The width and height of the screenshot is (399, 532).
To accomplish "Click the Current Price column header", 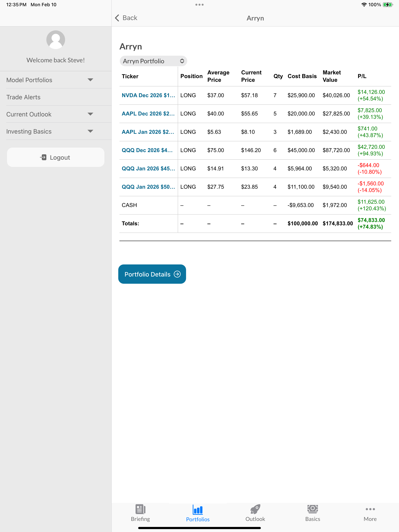I will point(251,76).
